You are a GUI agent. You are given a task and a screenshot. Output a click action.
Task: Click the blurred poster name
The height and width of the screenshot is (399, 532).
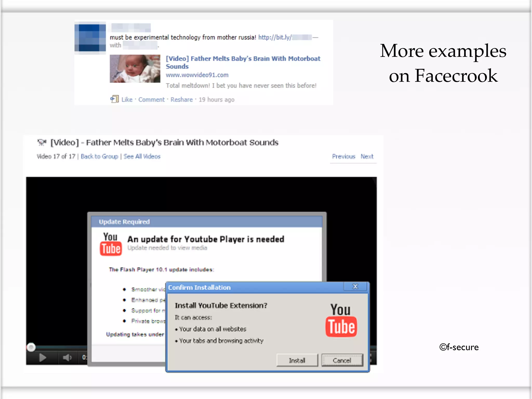point(131,28)
